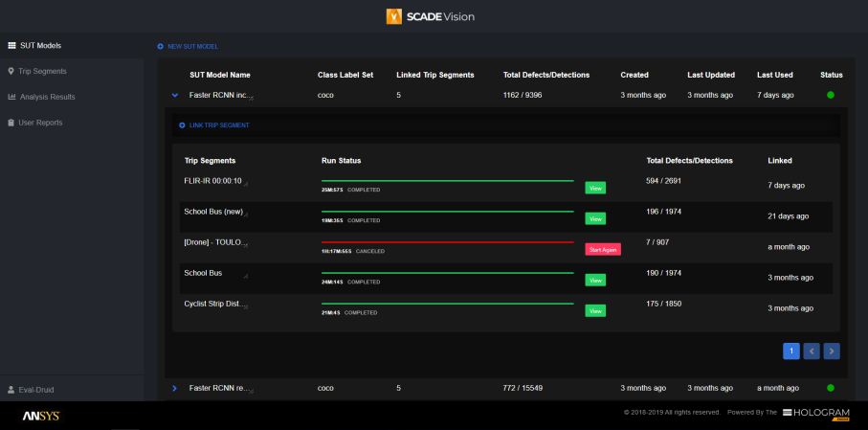Click the Last Updated column header

[x=711, y=75]
